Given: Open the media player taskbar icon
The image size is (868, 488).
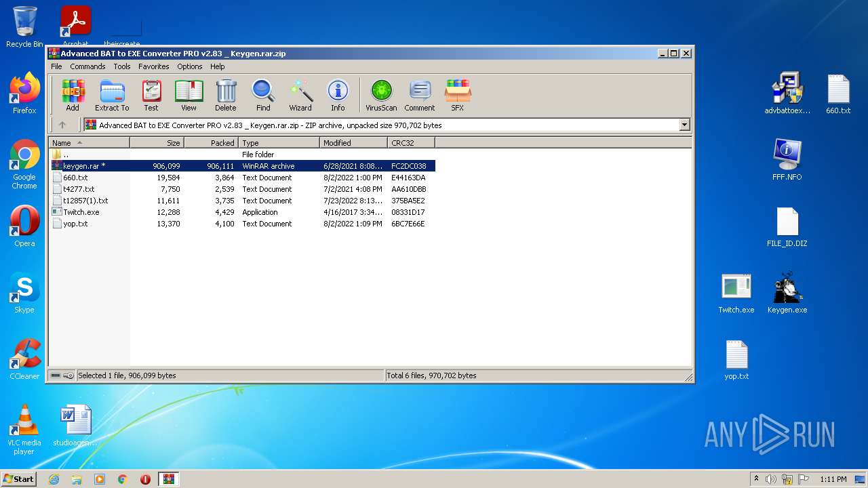Looking at the screenshot, I should point(100,479).
